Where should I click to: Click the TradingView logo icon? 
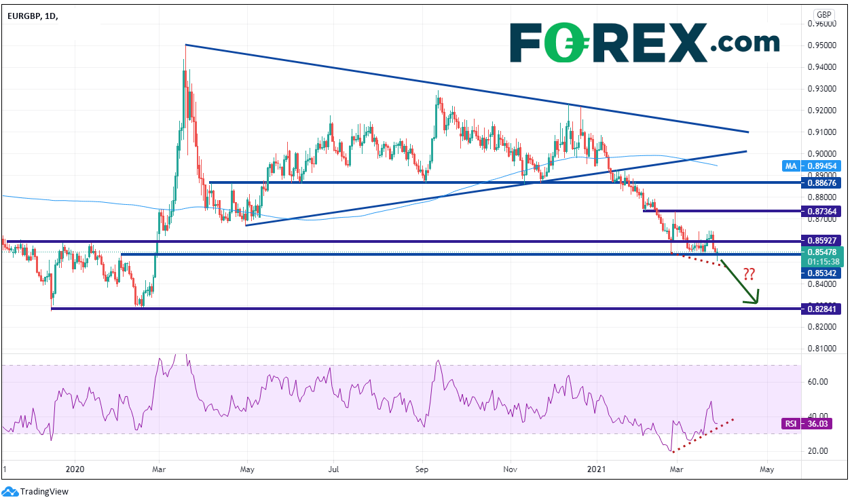click(x=10, y=491)
